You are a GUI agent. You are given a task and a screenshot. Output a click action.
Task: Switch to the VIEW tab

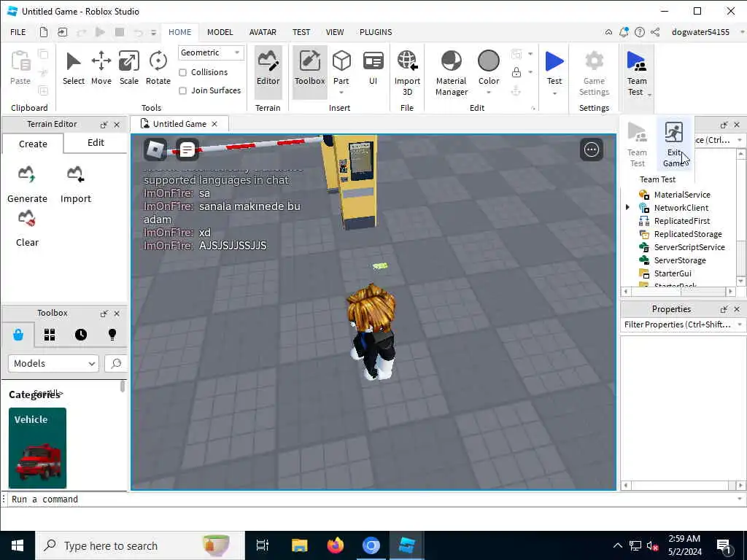click(x=334, y=32)
